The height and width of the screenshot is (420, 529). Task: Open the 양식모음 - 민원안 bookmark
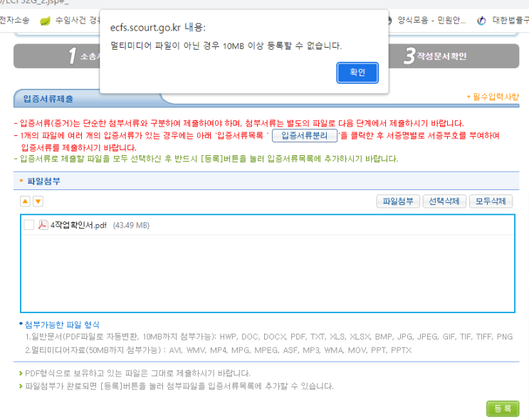(426, 21)
